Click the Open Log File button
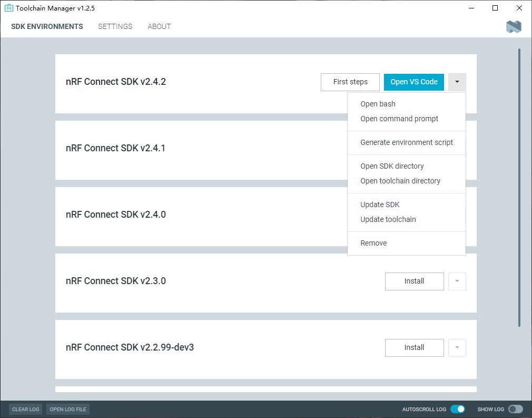Image resolution: width=532 pixels, height=418 pixels. pos(68,409)
